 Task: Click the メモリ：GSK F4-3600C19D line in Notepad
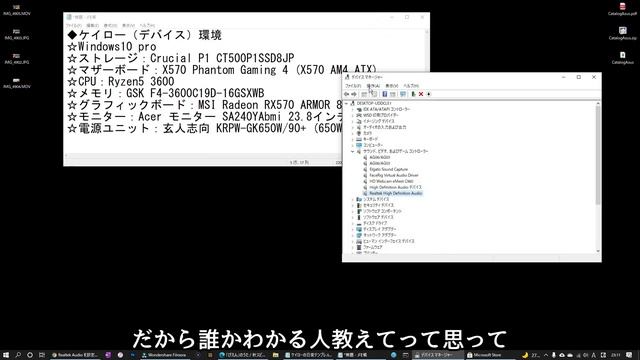click(x=166, y=93)
